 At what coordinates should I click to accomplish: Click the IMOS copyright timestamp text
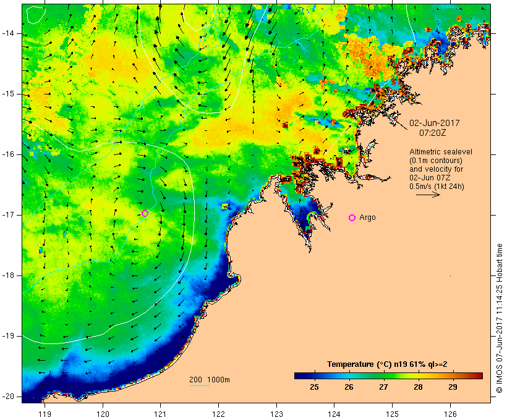500,319
